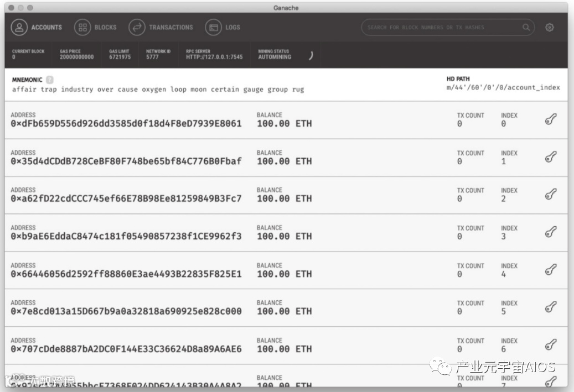Show private key for account index 5

[551, 307]
